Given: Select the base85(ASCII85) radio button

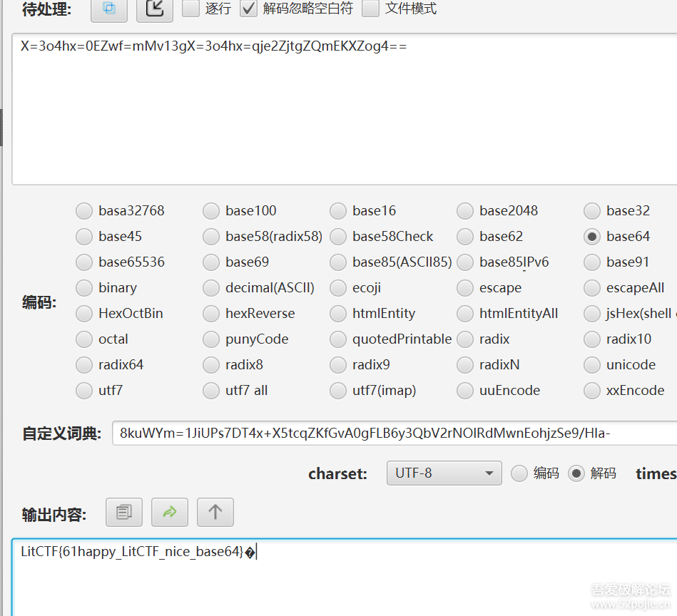Looking at the screenshot, I should [338, 262].
